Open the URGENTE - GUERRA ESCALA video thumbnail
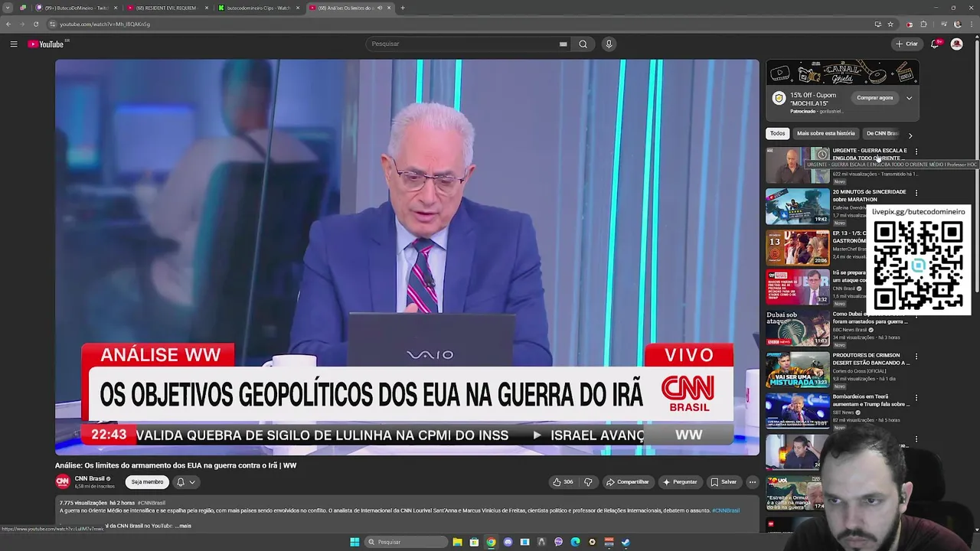The height and width of the screenshot is (551, 980). (797, 165)
